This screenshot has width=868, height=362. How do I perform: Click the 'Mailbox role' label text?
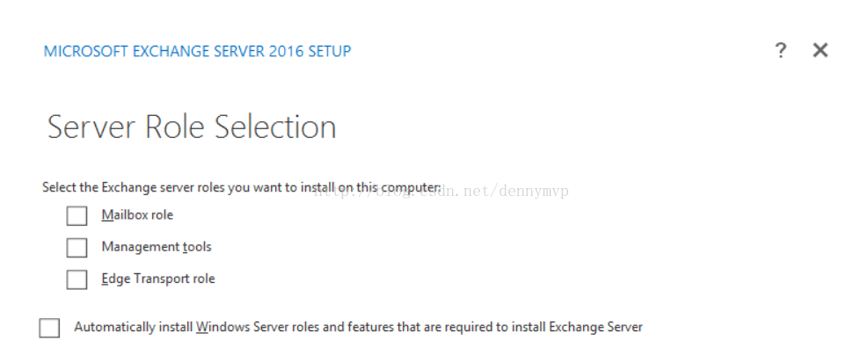(x=137, y=215)
